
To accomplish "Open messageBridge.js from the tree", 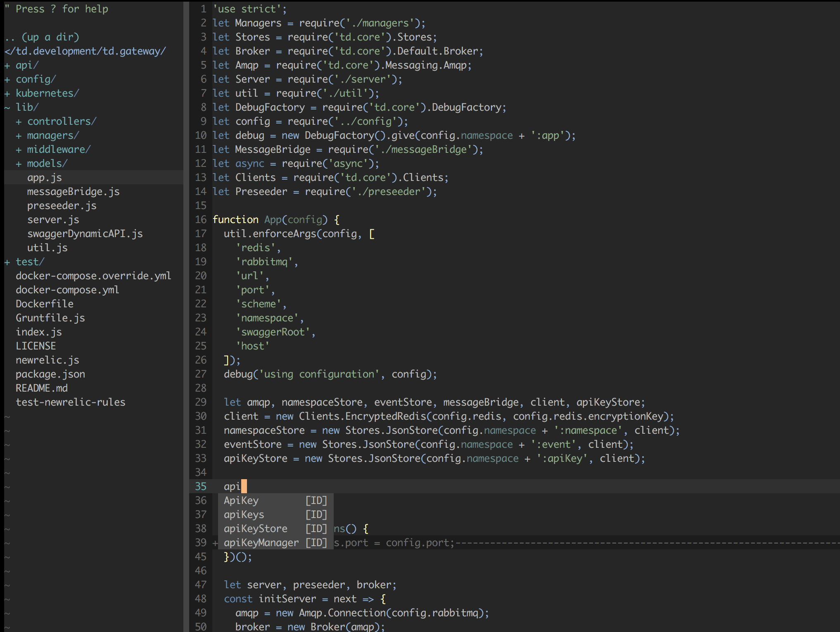I will 73,192.
